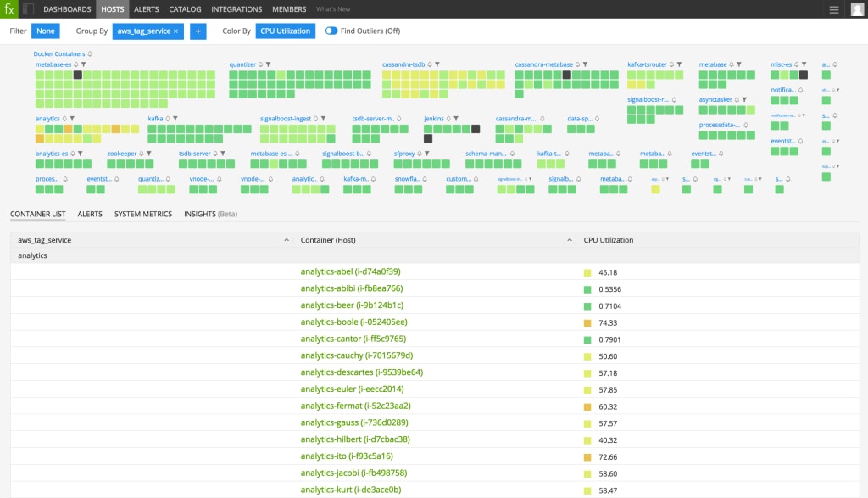Viewport: 868px width, 498px height.
Task: Open container analytics-fermat (i-52c23aa2)
Action: (x=355, y=406)
